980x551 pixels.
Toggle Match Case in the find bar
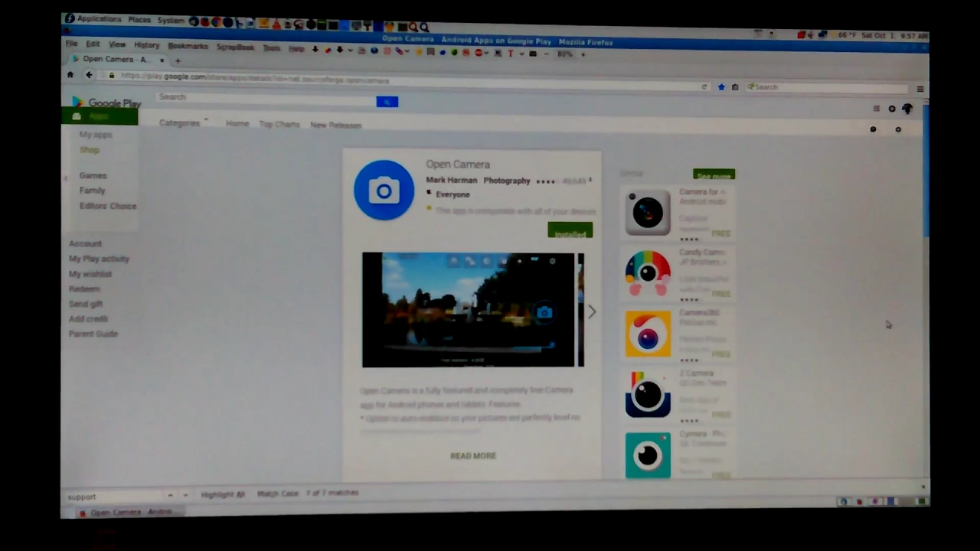(x=277, y=494)
